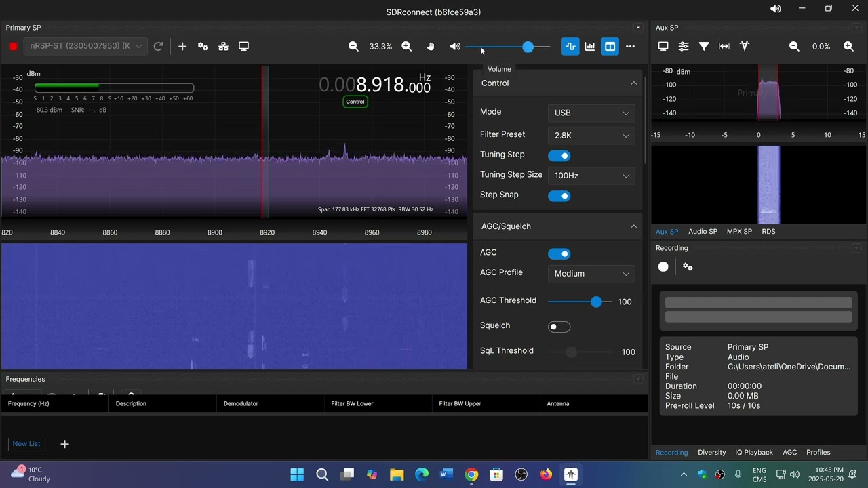
Task: Open the AGC Profile dropdown showing Medium
Action: [x=591, y=273]
